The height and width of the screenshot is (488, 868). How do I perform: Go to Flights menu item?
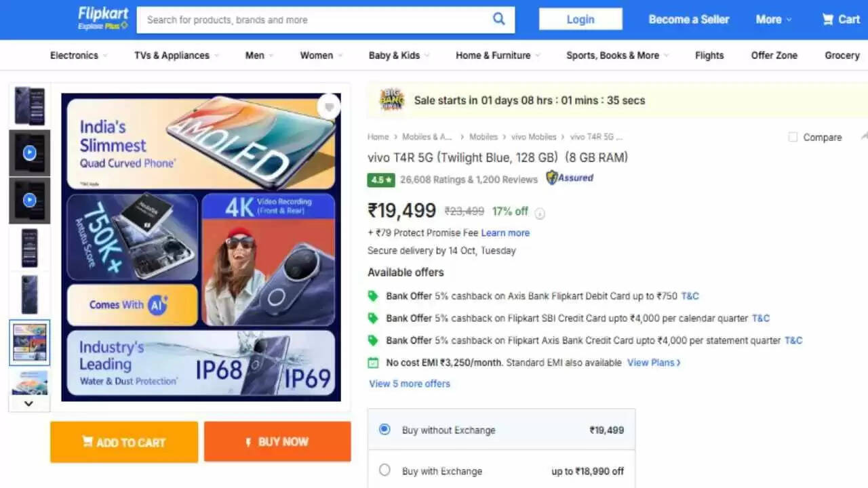point(709,56)
